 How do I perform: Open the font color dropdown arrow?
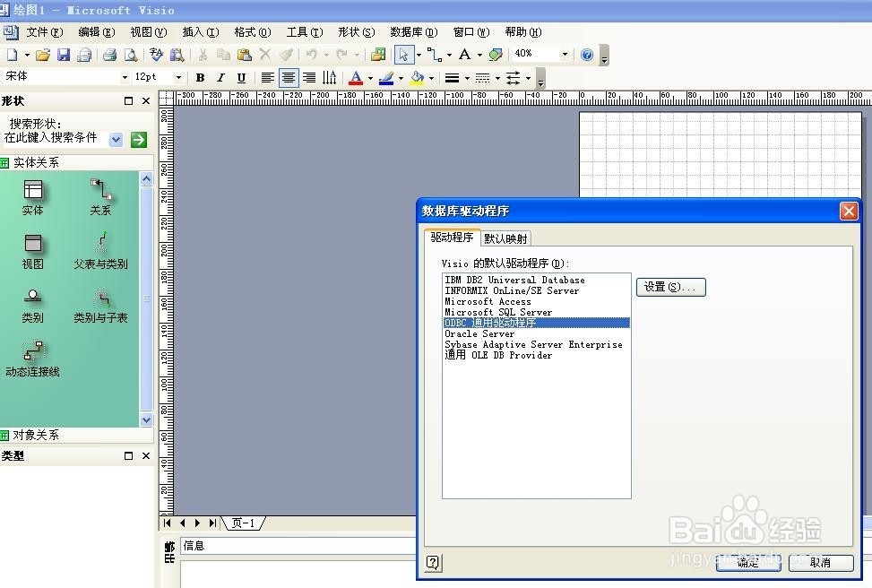[x=370, y=78]
